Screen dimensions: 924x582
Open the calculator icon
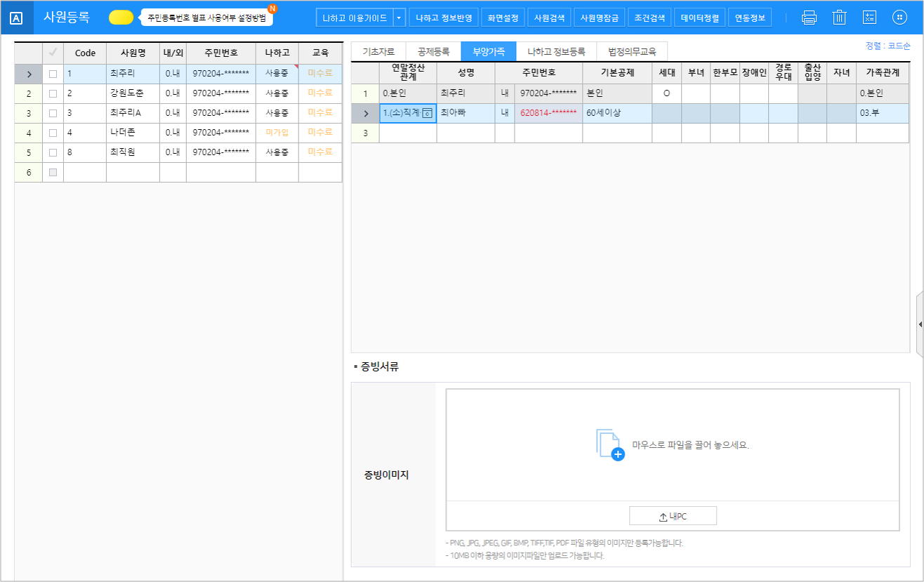point(869,18)
